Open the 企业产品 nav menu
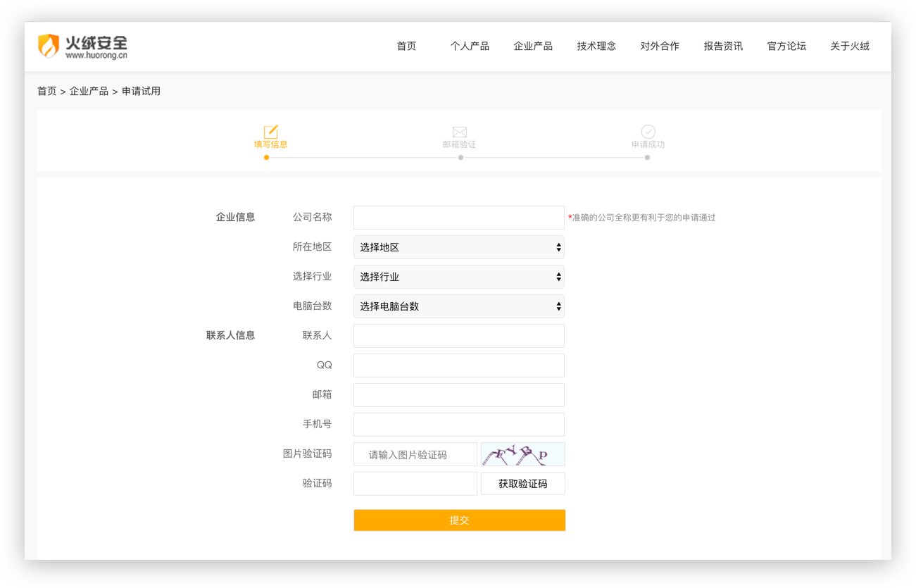 click(x=533, y=46)
